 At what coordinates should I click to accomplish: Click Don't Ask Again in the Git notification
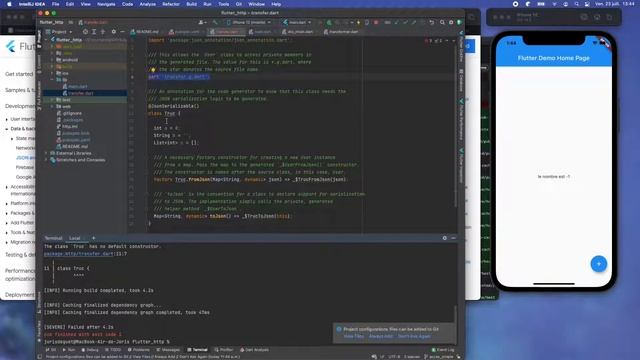(x=414, y=336)
